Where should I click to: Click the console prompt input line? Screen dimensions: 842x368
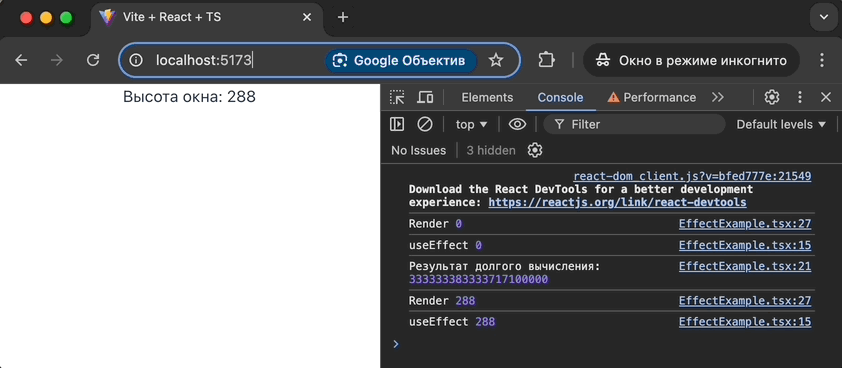(611, 344)
